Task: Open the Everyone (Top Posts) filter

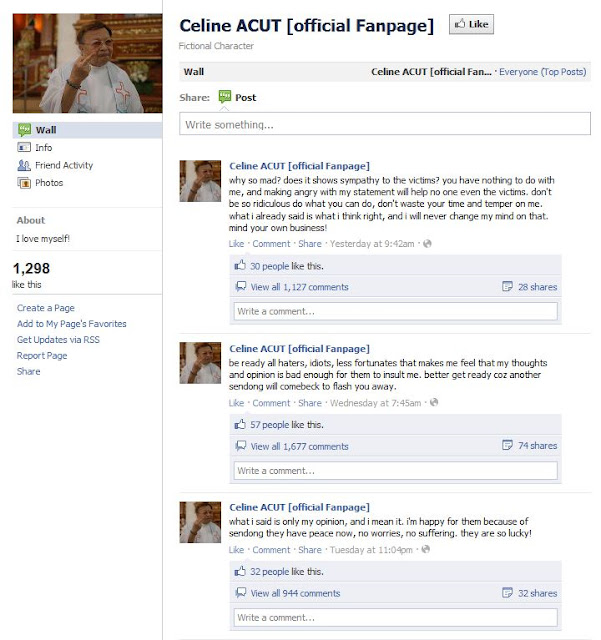Action: (x=543, y=72)
